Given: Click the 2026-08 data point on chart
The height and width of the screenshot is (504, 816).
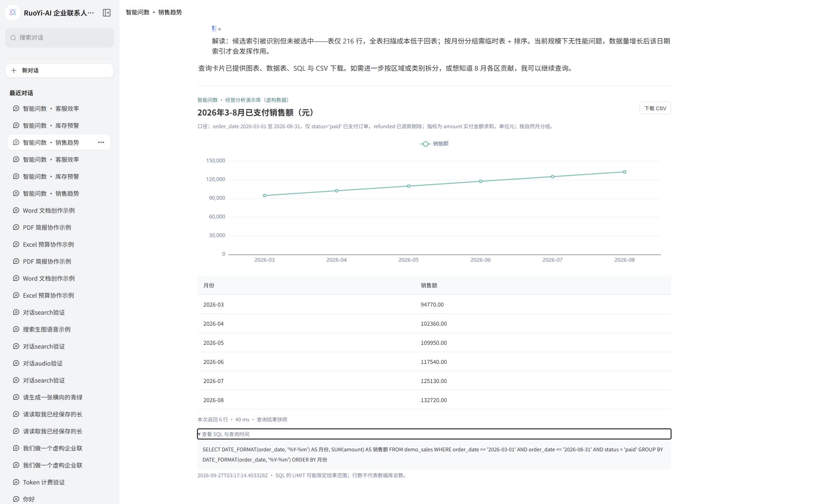Looking at the screenshot, I should 624,172.
